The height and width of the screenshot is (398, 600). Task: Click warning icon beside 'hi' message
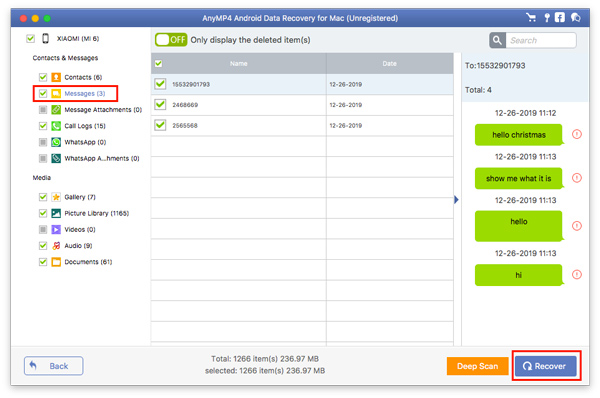(577, 274)
